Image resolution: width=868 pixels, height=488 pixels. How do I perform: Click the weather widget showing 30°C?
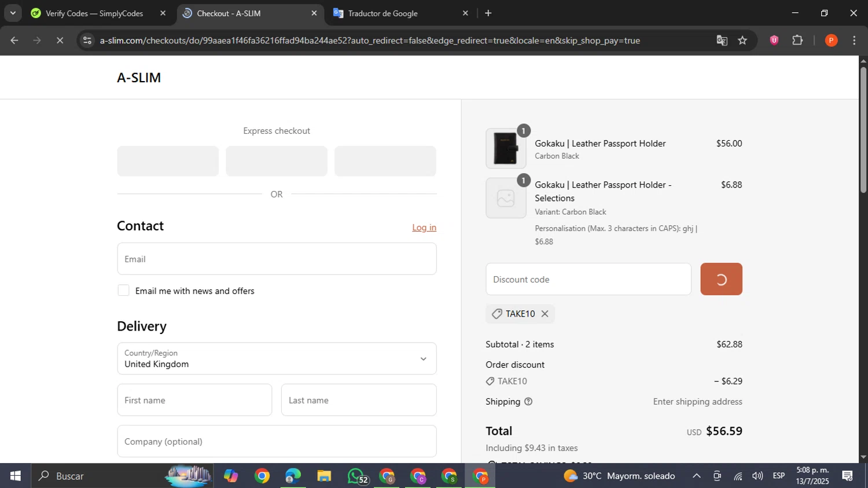coord(619,476)
